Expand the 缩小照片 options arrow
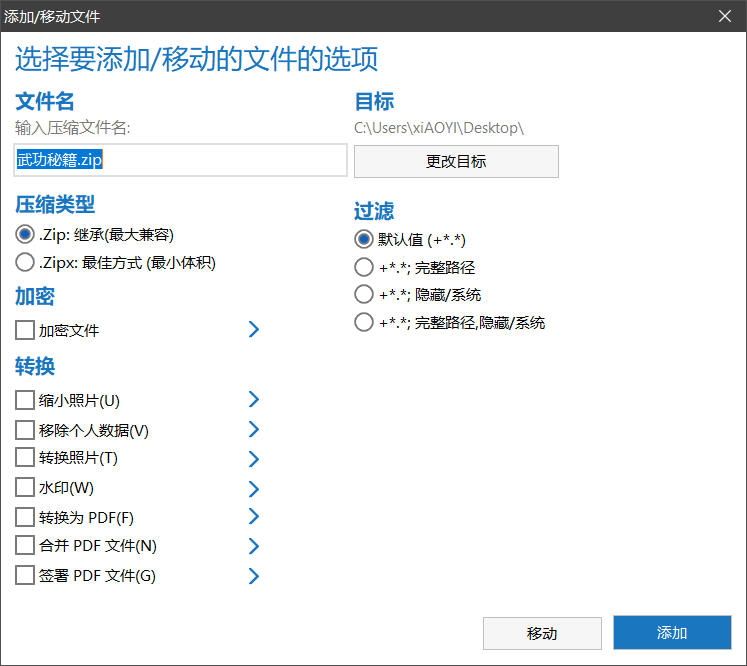 254,400
